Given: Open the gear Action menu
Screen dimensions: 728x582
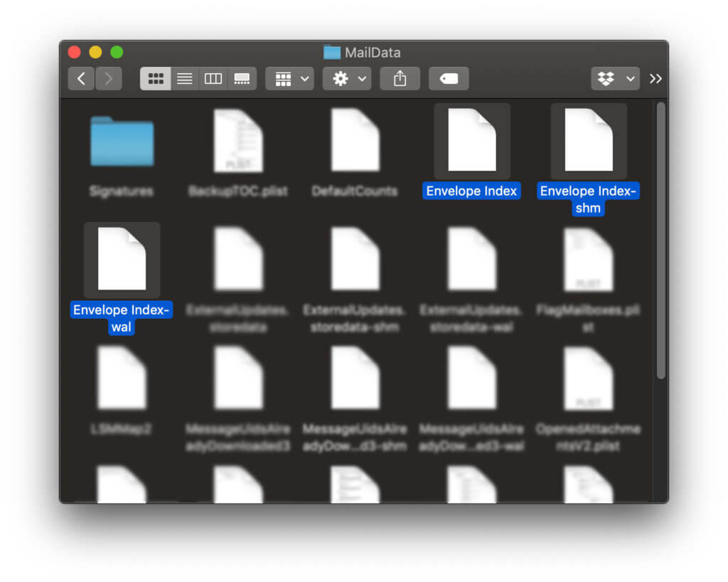Looking at the screenshot, I should tap(347, 78).
